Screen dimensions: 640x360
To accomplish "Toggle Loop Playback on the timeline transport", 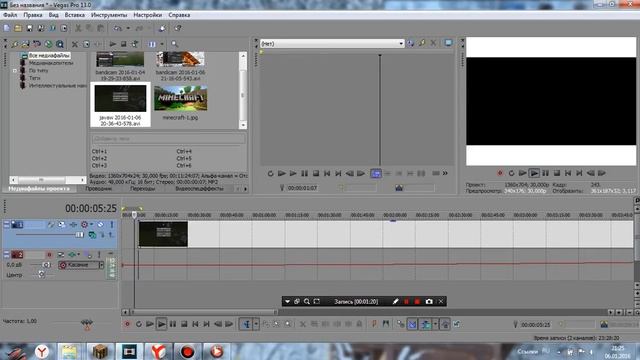I will click(138, 324).
